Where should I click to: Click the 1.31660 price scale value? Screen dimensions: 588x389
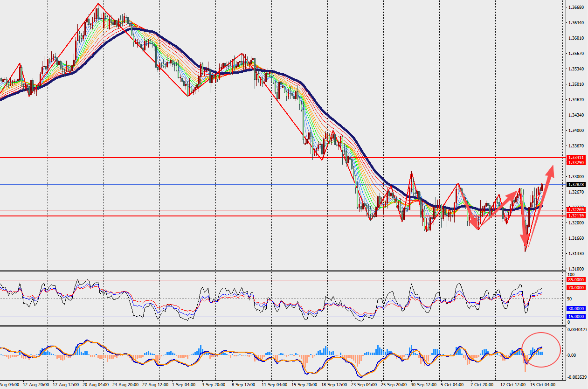pyautogui.click(x=576, y=238)
